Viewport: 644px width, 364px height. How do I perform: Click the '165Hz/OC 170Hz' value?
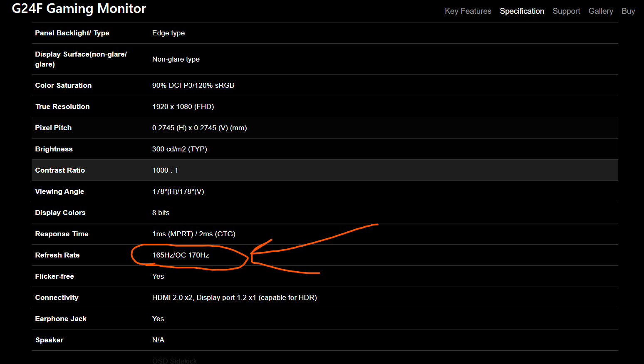tap(181, 255)
